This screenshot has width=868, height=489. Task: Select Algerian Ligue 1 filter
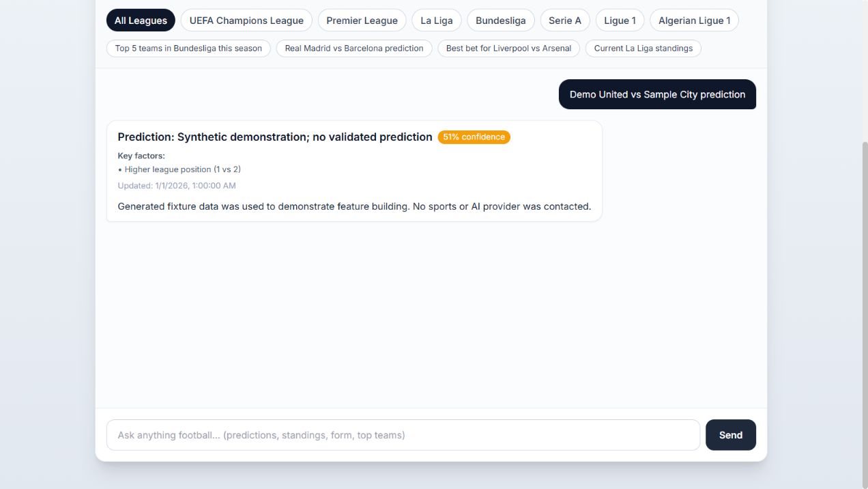click(694, 20)
